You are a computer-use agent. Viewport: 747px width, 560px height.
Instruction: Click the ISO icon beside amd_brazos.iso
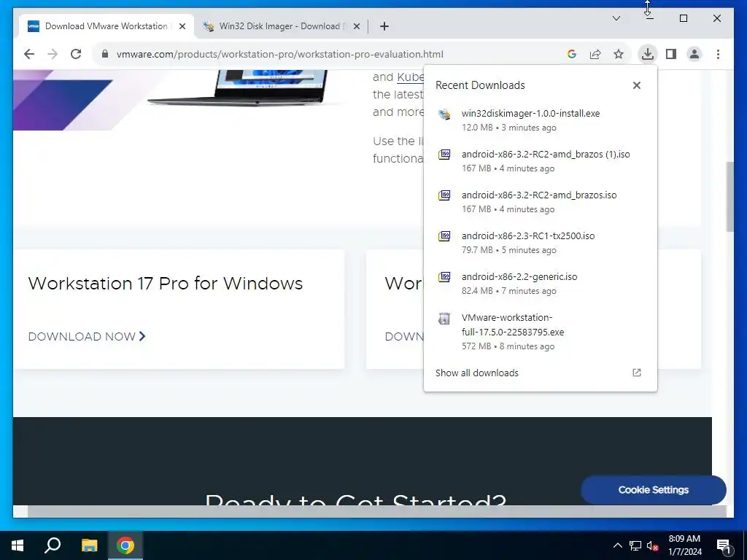tap(444, 195)
